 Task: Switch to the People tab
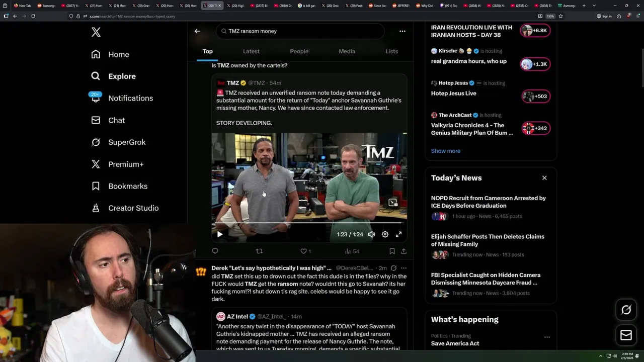click(x=299, y=51)
